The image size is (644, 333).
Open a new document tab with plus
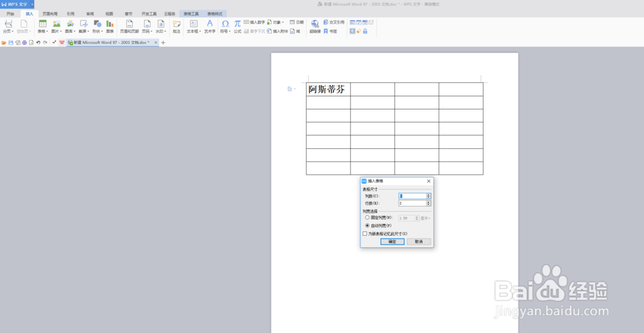(163, 43)
